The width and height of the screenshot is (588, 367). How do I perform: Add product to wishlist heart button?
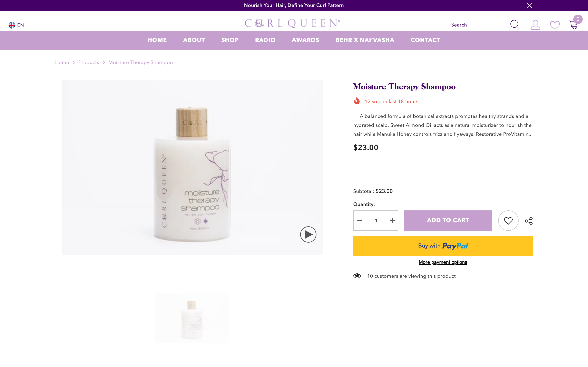pyautogui.click(x=508, y=221)
